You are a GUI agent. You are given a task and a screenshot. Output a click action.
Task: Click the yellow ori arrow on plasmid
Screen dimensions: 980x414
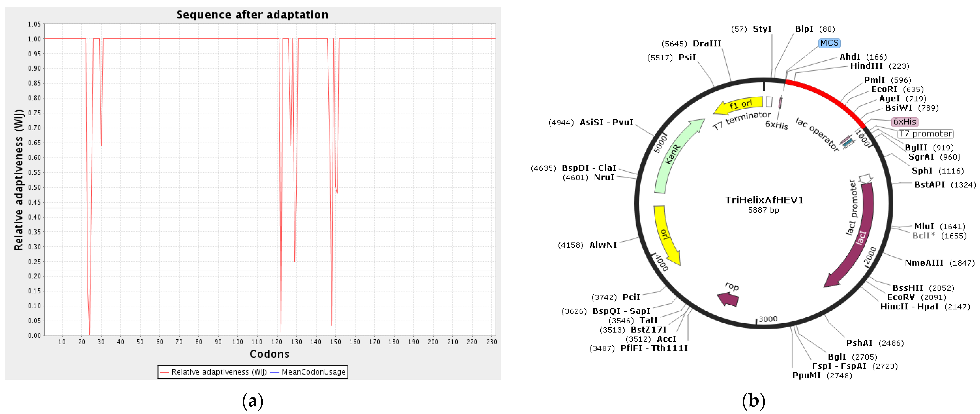[664, 235]
